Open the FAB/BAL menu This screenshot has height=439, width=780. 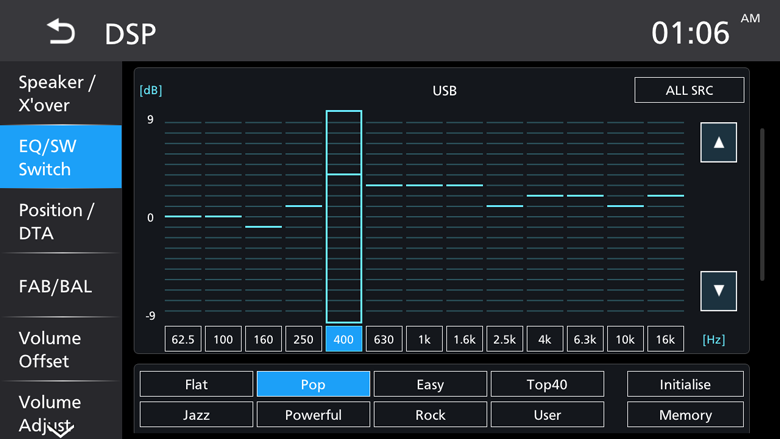pyautogui.click(x=60, y=286)
